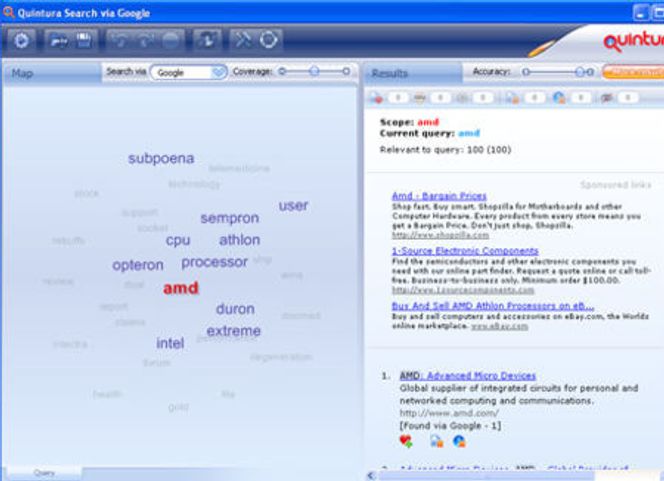Click the page filter icon in results bar

click(x=512, y=98)
